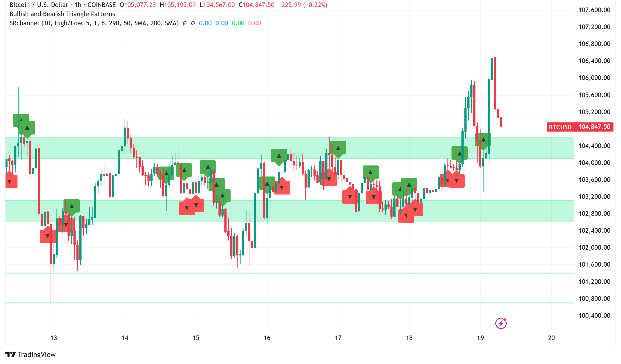Click date 16 on time axis
621x364 pixels.
(x=267, y=338)
